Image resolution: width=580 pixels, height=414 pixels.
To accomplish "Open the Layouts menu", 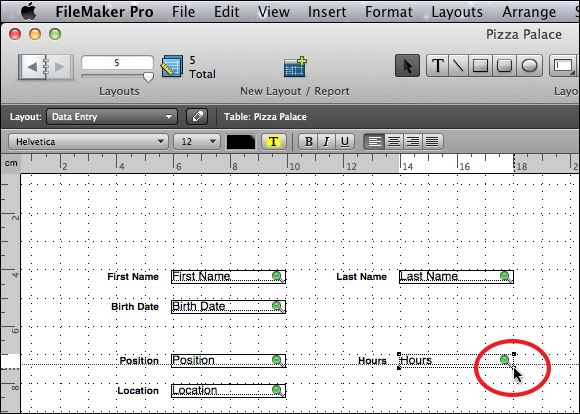I will tap(457, 12).
